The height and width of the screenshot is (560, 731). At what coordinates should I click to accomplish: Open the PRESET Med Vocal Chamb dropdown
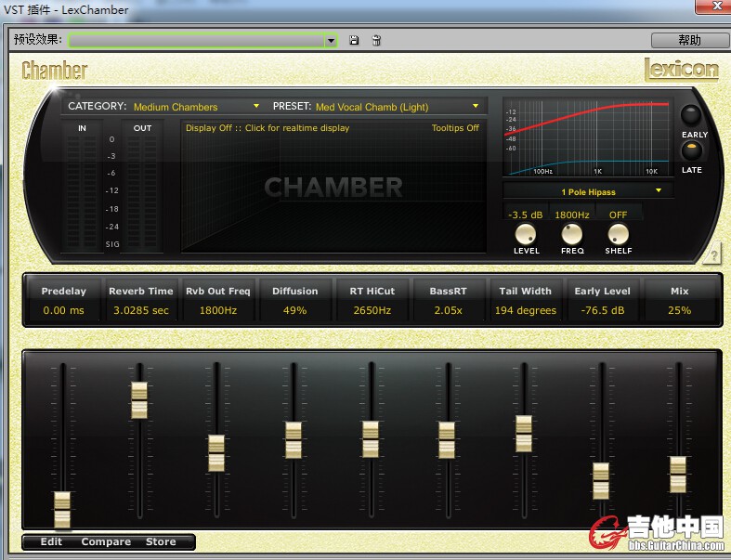(398, 107)
